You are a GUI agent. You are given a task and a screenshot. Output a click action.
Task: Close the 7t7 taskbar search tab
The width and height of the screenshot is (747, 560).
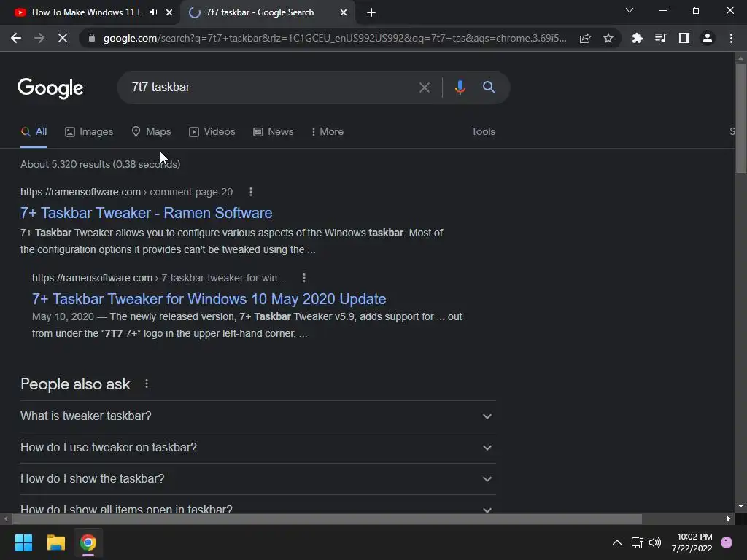pyautogui.click(x=344, y=12)
